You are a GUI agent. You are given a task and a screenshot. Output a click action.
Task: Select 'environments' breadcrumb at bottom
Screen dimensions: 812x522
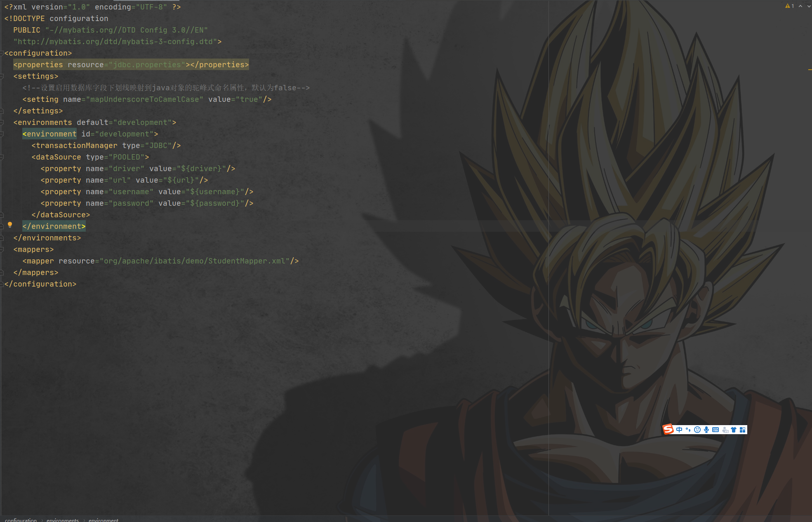pos(63,520)
